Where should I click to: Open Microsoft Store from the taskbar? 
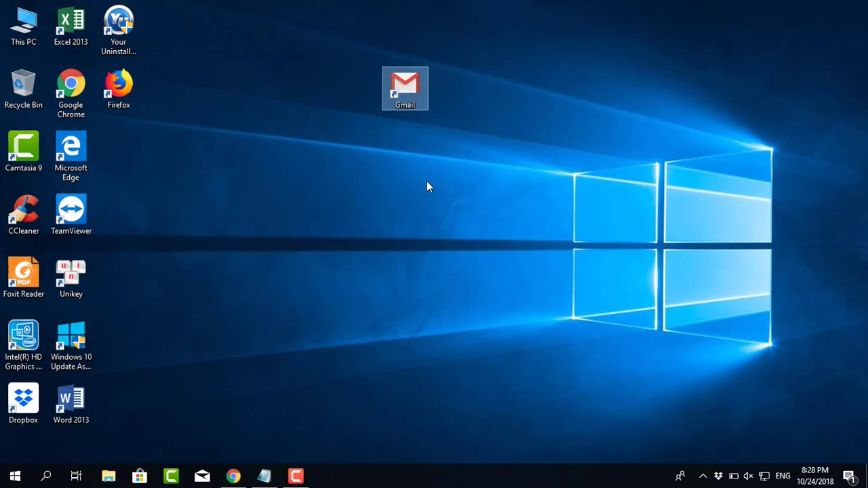[x=140, y=476]
